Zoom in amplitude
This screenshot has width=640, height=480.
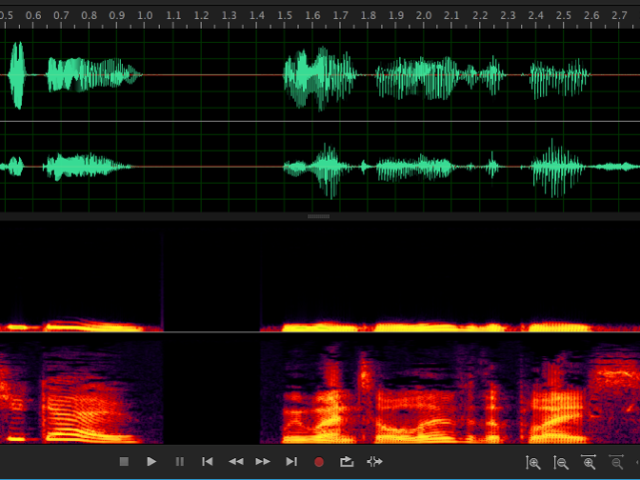pos(534,463)
